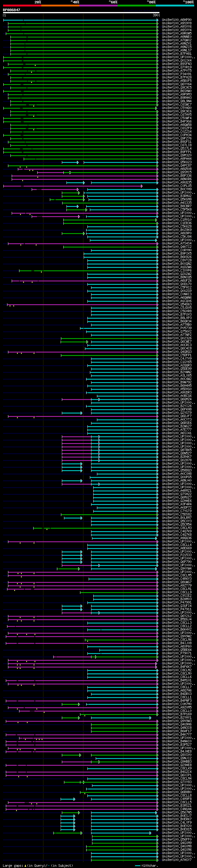Select label UniRef100_B3RMU2

[177, 196]
